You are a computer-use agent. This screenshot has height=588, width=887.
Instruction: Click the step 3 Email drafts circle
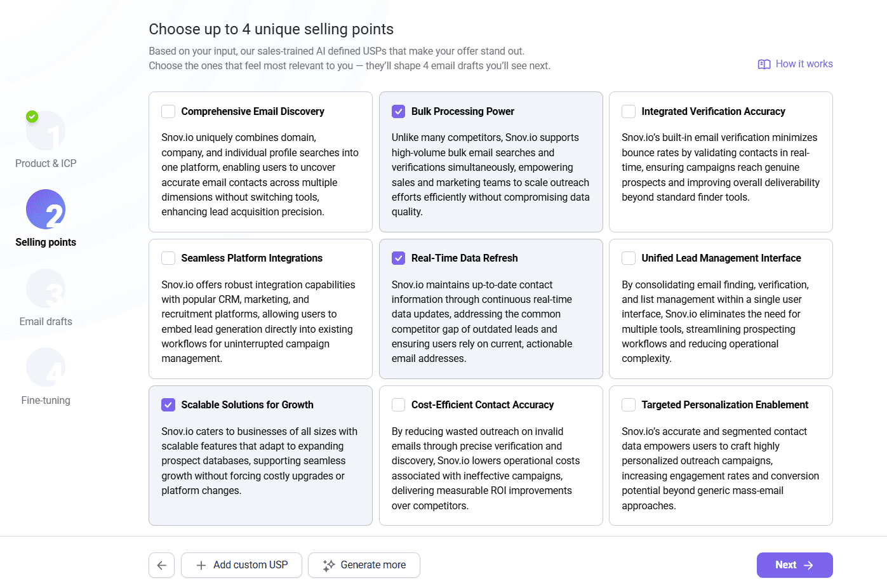pos(46,288)
